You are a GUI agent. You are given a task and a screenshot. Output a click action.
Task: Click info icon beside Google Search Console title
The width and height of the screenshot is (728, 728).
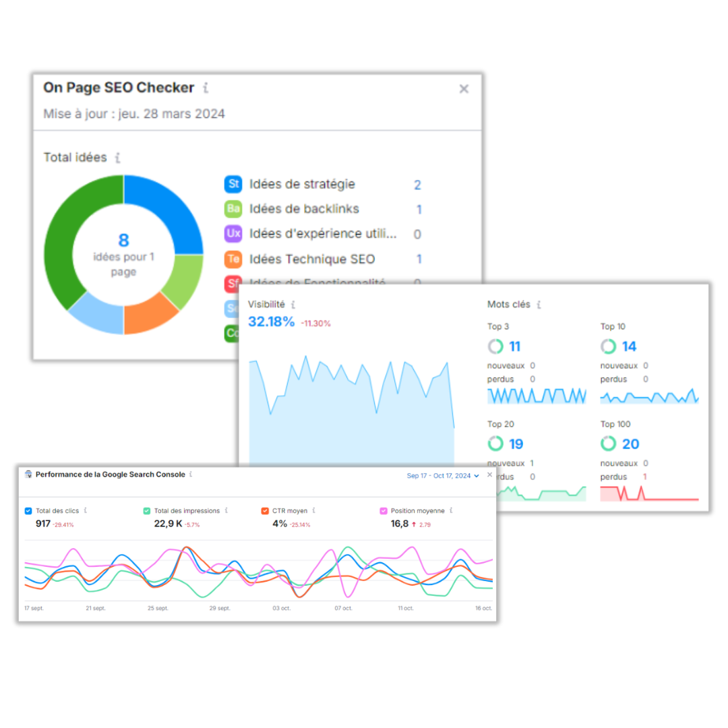point(191,474)
